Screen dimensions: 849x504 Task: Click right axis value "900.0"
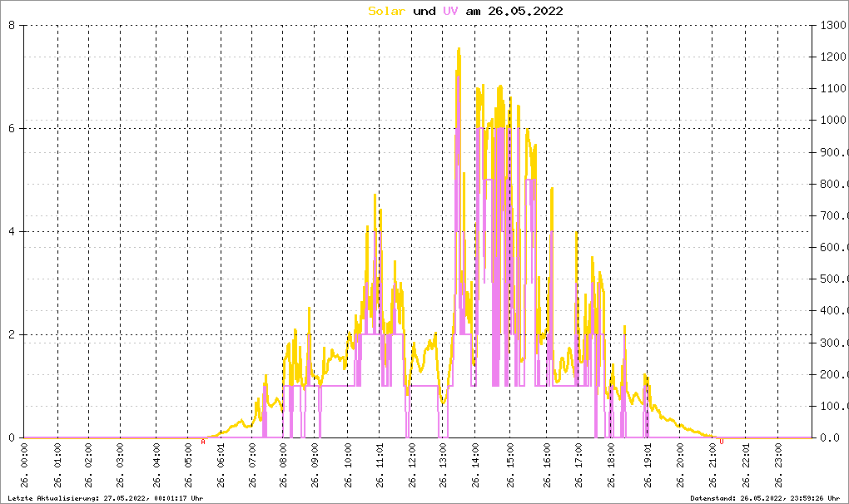tap(834, 152)
